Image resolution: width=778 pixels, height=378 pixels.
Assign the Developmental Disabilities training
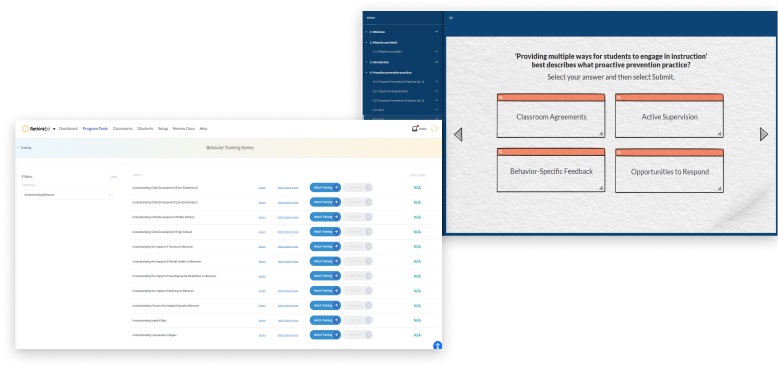(262, 276)
